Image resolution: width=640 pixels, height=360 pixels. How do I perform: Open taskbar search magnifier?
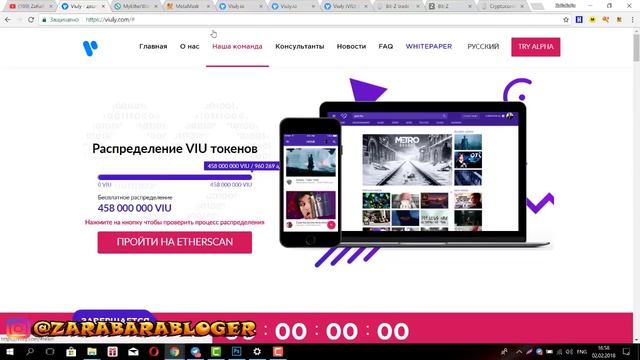pos(30,351)
